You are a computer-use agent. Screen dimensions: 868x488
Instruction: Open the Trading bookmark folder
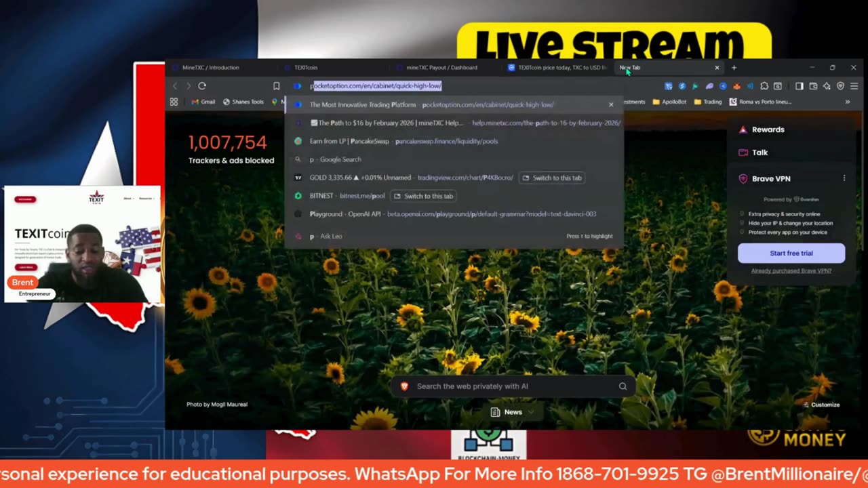pos(707,102)
